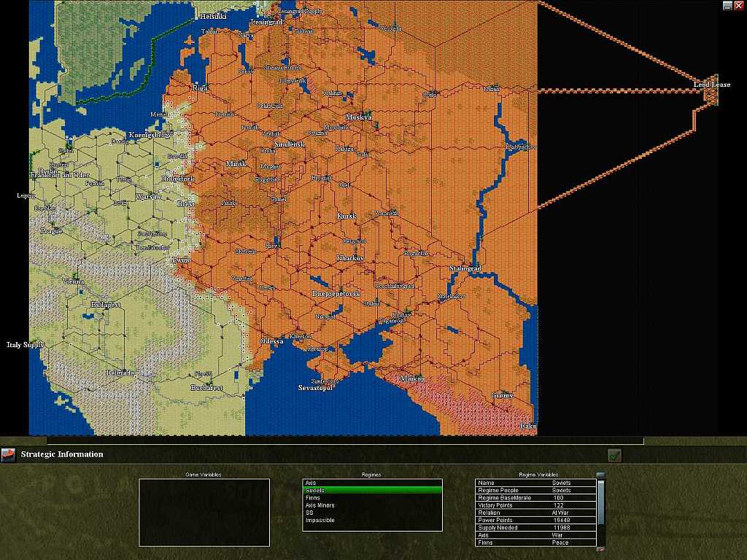Click Regime Variables scroll up arrow

[601, 475]
